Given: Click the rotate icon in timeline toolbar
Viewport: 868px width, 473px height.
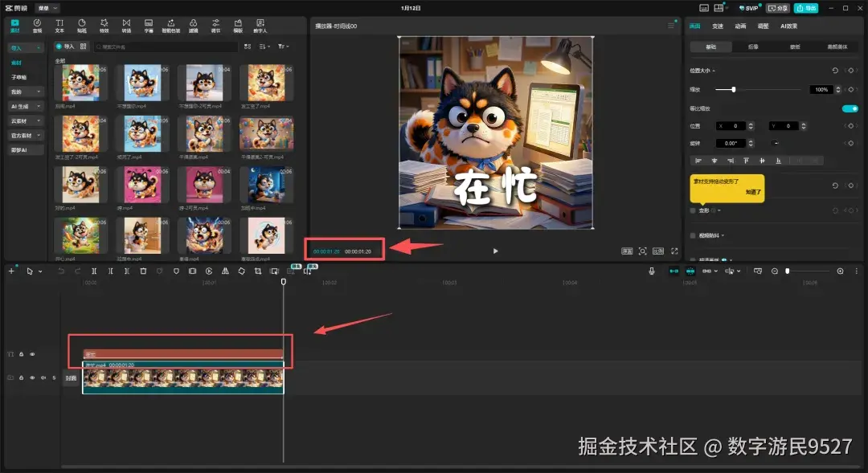Looking at the screenshot, I should [241, 271].
